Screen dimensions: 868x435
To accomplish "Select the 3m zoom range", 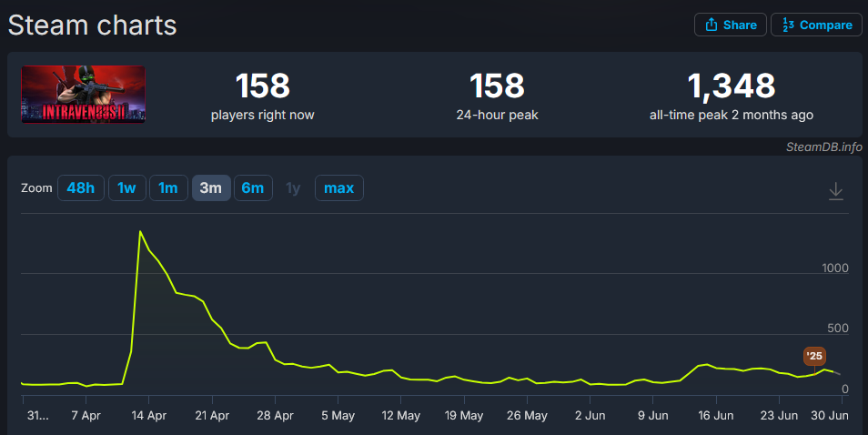I will pyautogui.click(x=211, y=188).
